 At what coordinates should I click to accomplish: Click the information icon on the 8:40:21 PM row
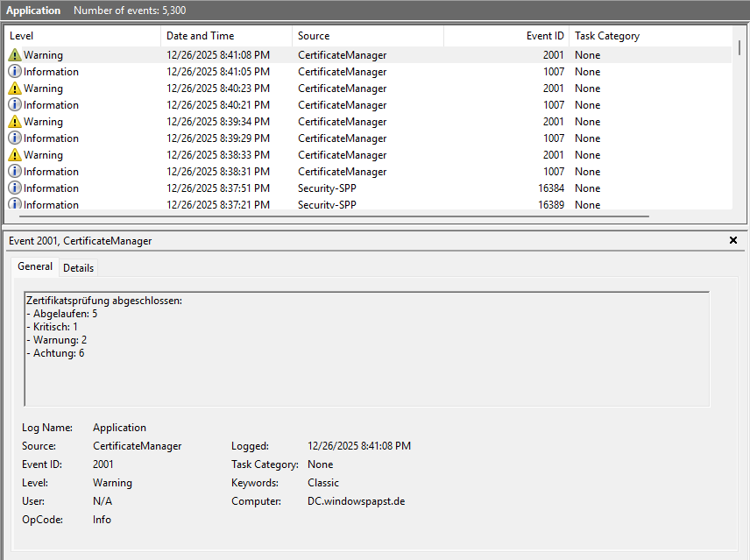click(x=16, y=104)
